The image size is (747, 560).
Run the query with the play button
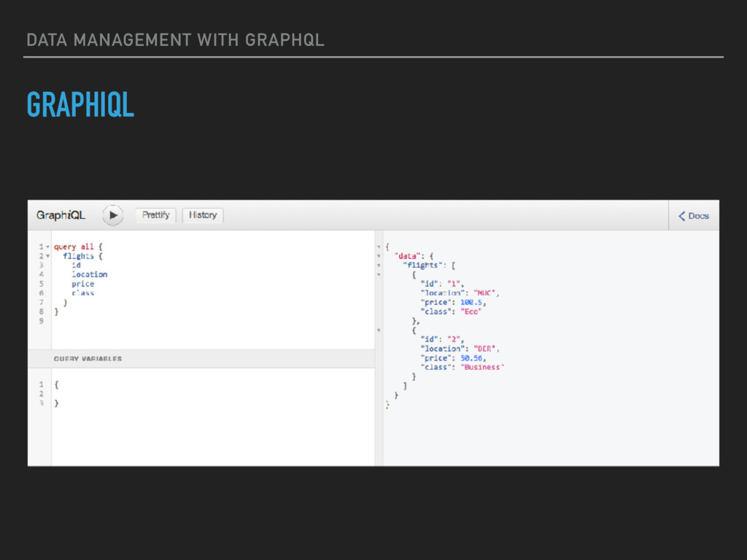(113, 215)
